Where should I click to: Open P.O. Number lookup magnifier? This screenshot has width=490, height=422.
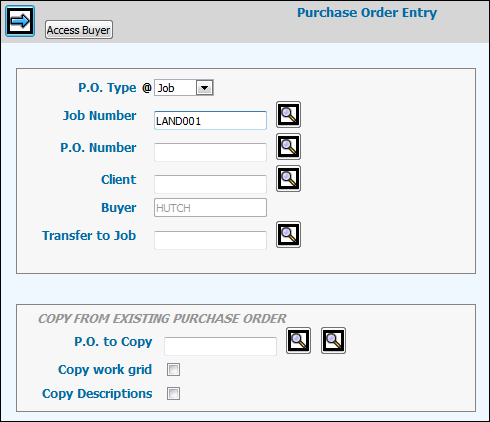pos(288,147)
